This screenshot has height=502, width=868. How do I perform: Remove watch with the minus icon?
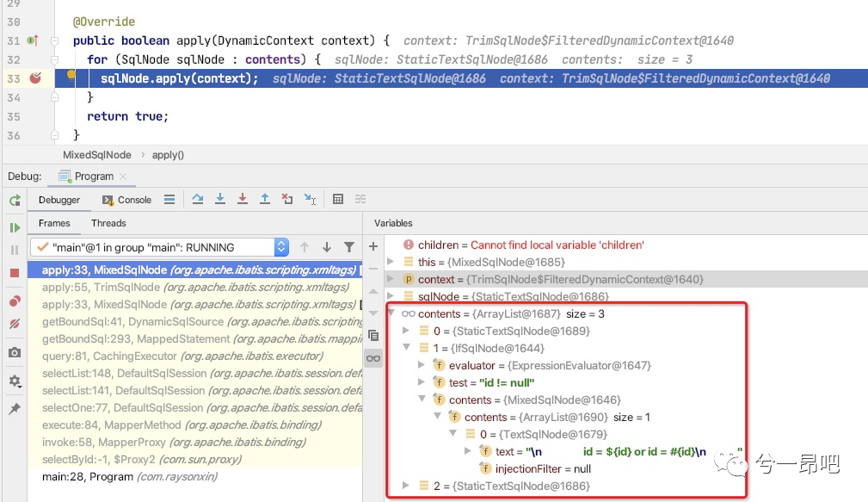(x=373, y=269)
